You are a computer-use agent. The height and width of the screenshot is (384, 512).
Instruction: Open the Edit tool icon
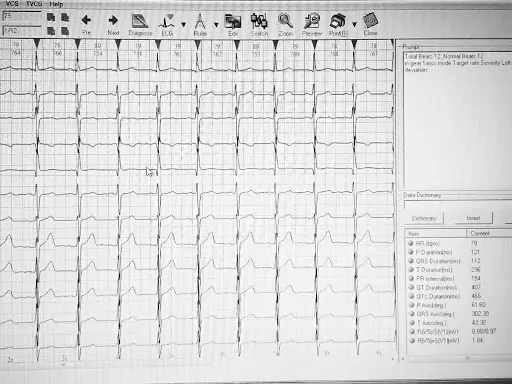pyautogui.click(x=233, y=24)
